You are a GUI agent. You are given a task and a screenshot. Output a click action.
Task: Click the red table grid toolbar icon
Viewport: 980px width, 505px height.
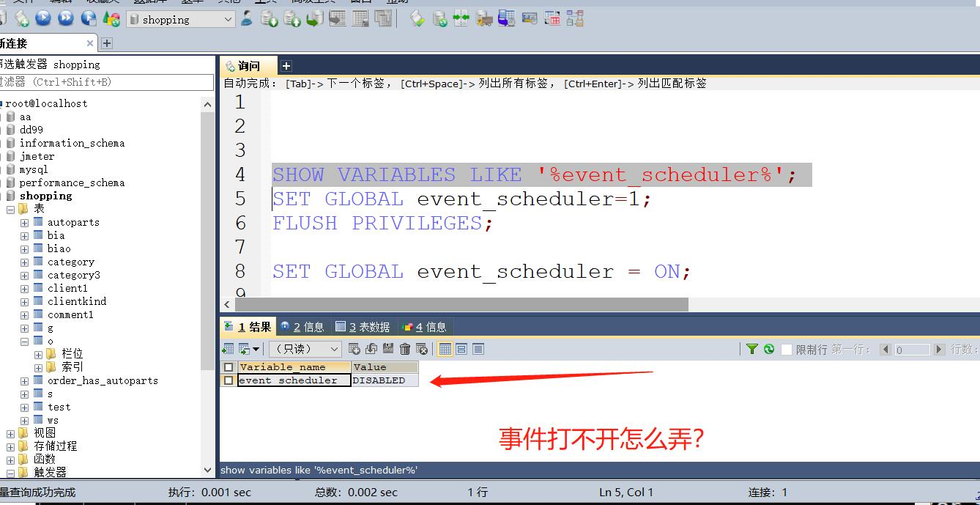(x=553, y=19)
